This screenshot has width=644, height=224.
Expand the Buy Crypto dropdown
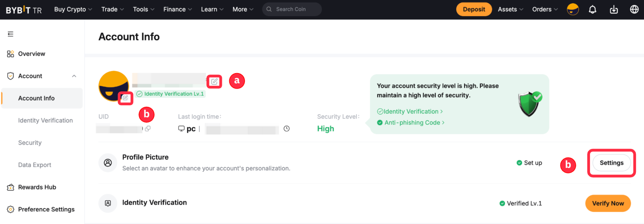click(x=73, y=9)
